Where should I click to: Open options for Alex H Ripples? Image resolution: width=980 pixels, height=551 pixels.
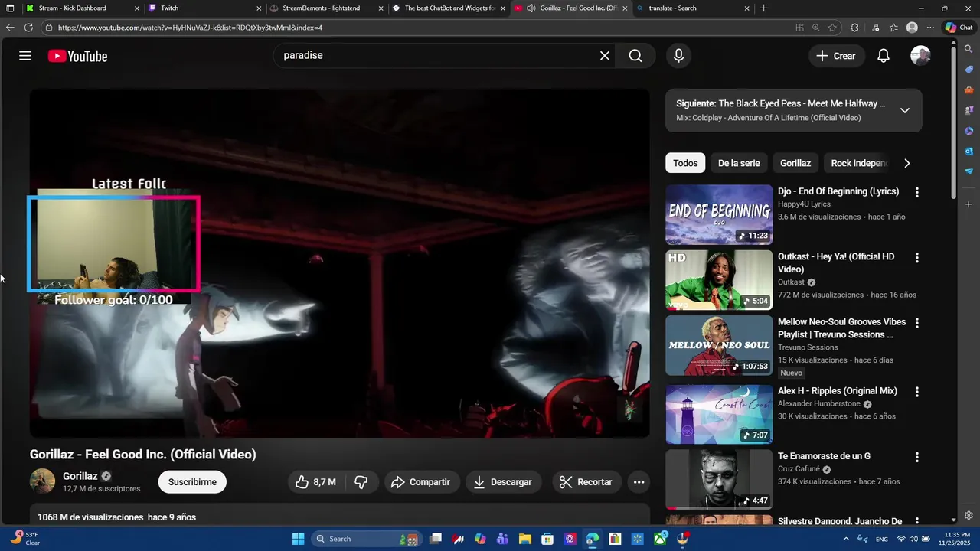point(917,392)
